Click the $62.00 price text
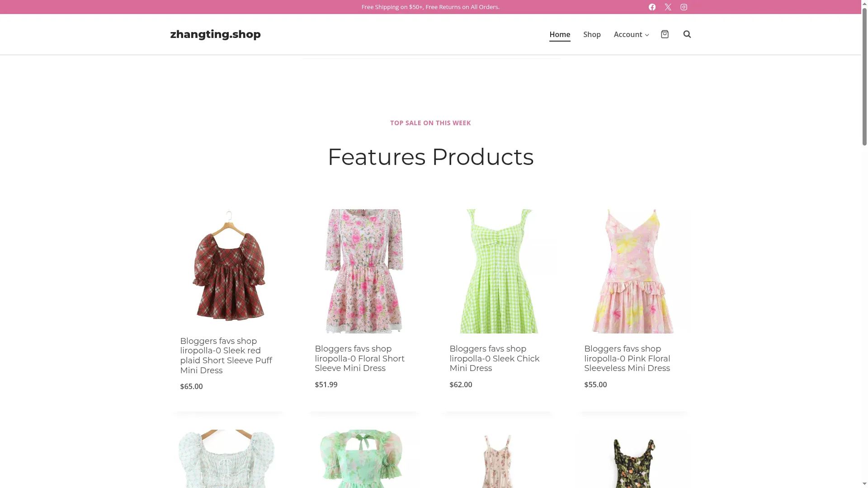 coord(461,385)
